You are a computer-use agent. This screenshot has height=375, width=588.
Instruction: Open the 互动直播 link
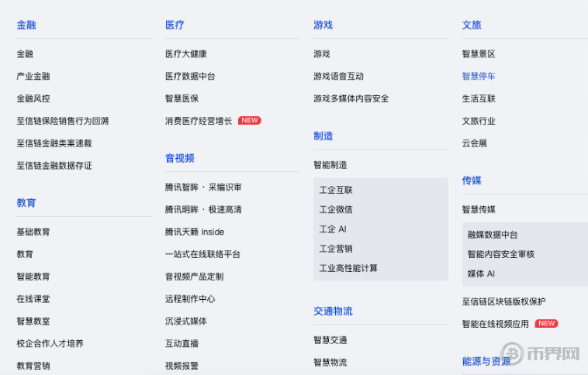point(182,343)
